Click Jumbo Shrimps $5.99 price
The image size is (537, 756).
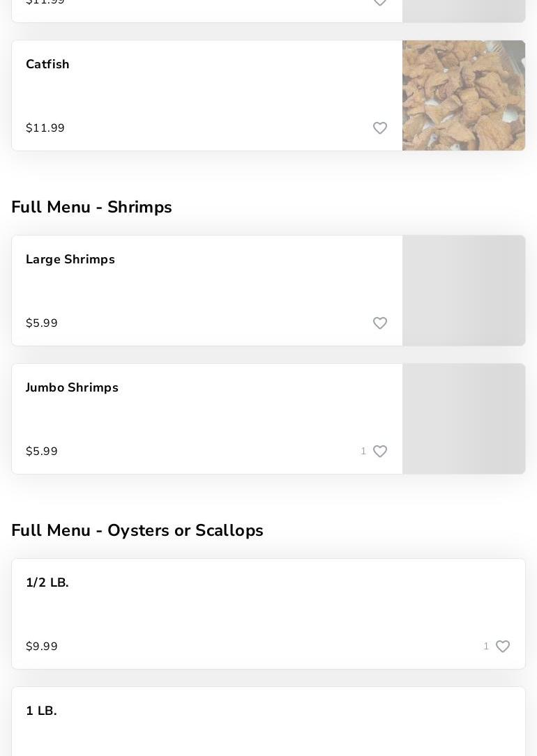42,452
